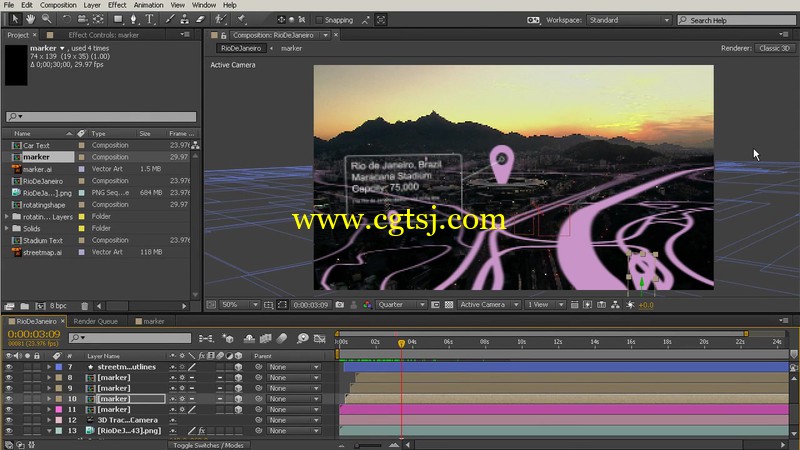Click the Draft 3D icon in timeline

pyautogui.click(x=228, y=338)
